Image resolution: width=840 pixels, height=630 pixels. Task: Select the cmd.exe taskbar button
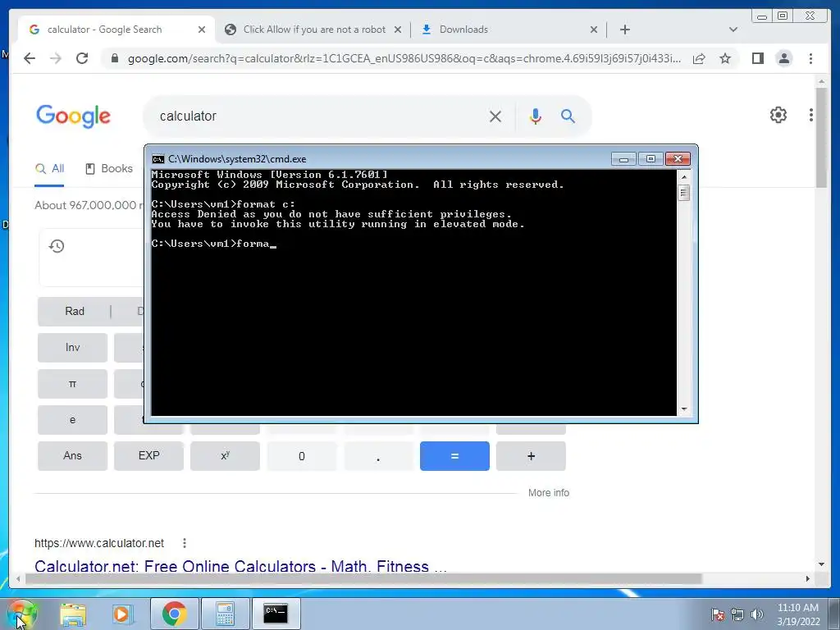tap(276, 614)
